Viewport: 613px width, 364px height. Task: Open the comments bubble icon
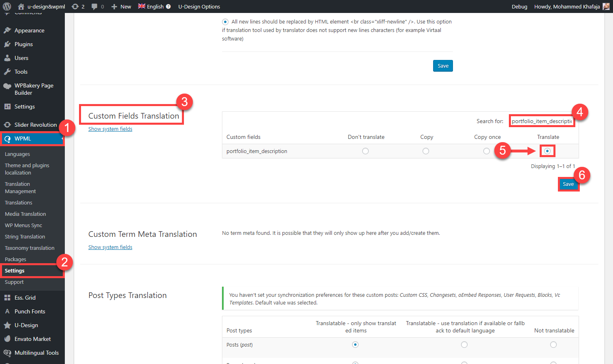coord(94,6)
